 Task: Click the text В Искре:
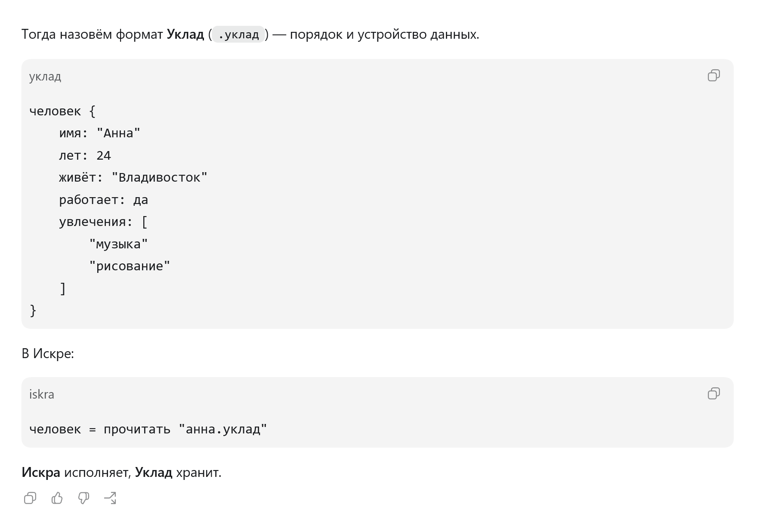[x=48, y=353]
